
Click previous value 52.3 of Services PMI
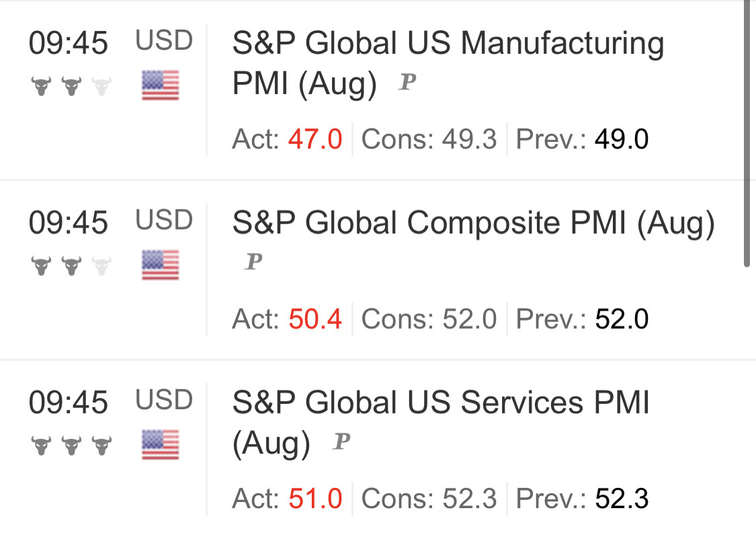click(622, 499)
